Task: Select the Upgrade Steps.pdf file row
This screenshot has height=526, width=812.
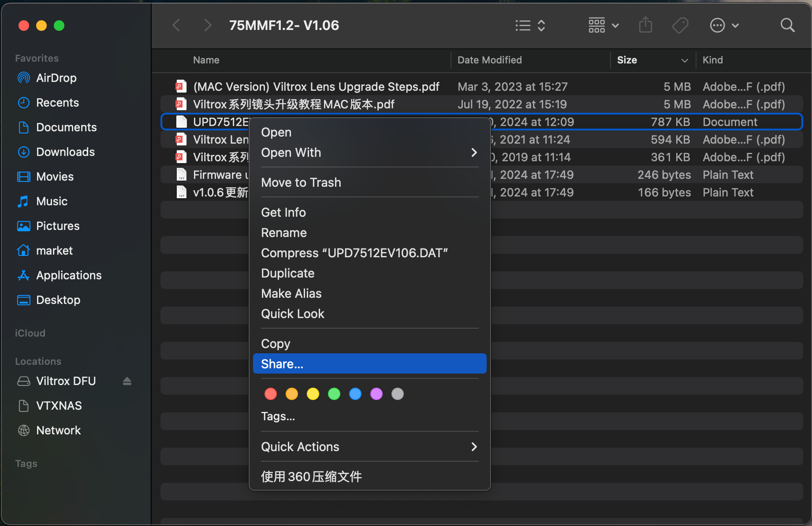Action: (481, 87)
